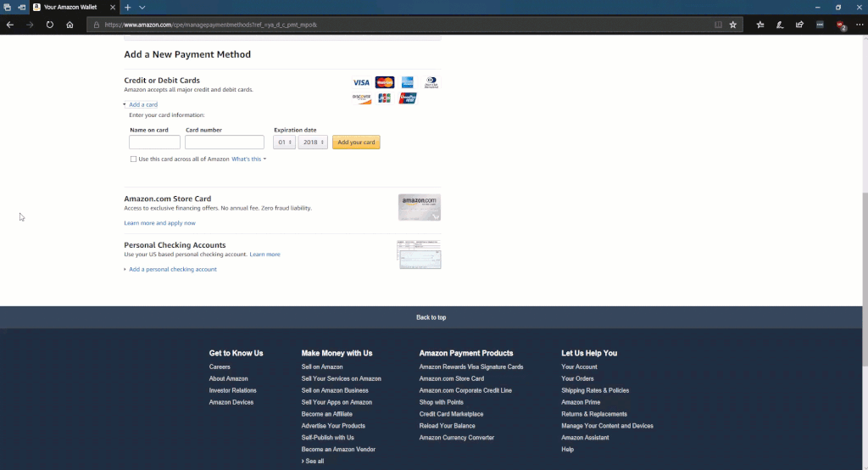Viewport: 868px width, 470px height.
Task: Collapse the Add a card section
Action: (x=142, y=104)
